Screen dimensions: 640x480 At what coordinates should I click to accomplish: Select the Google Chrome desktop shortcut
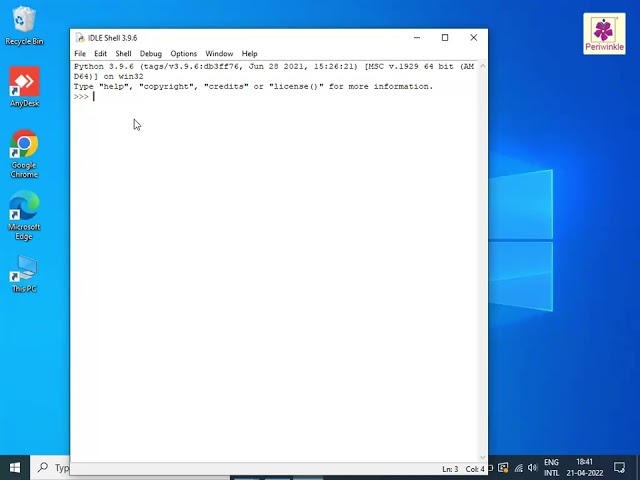click(x=24, y=153)
